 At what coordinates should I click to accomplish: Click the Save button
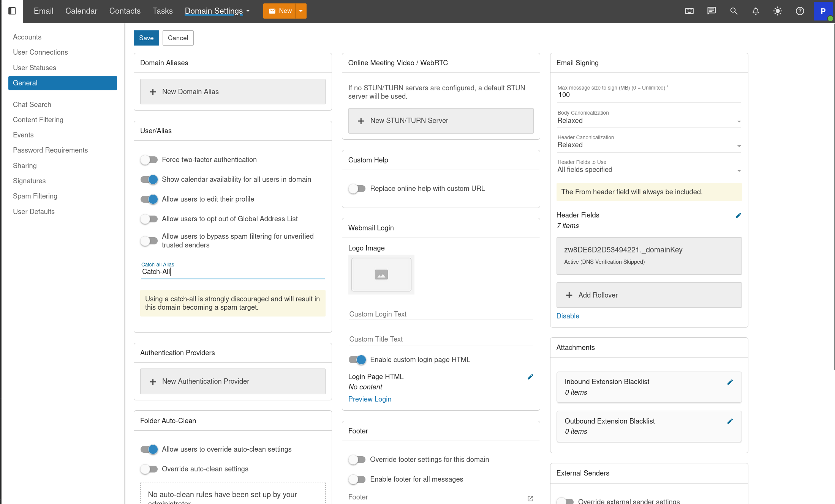coord(146,38)
